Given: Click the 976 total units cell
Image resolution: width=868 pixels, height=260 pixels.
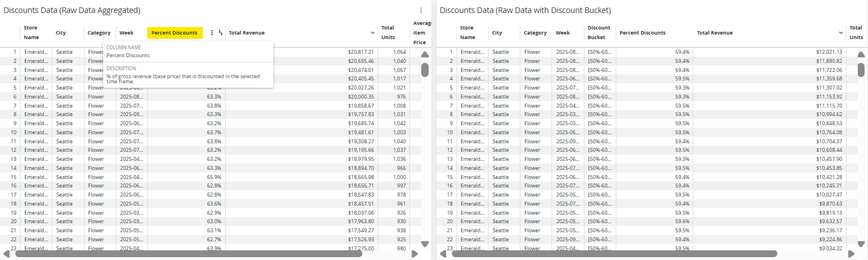Looking at the screenshot, I should pyautogui.click(x=401, y=97).
